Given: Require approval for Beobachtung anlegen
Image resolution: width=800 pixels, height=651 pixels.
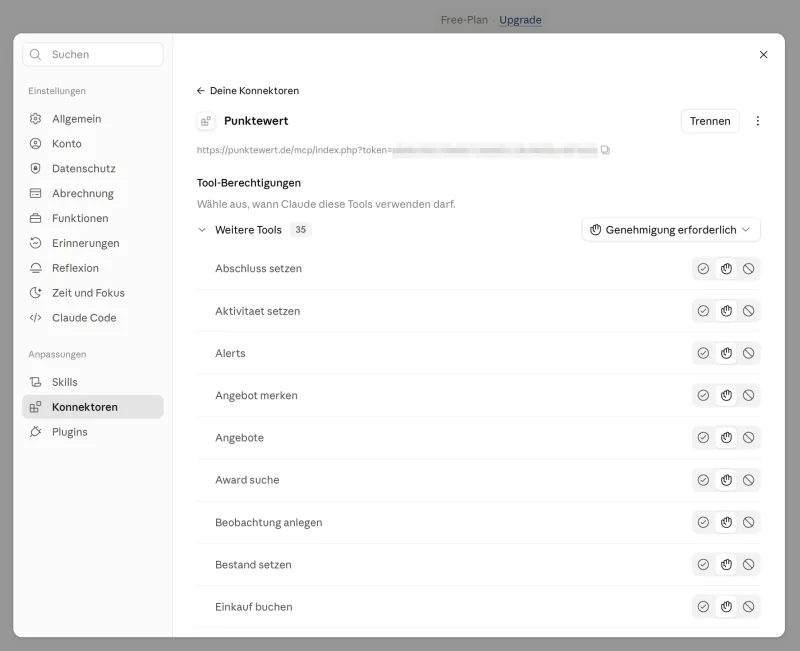Looking at the screenshot, I should click(x=726, y=522).
